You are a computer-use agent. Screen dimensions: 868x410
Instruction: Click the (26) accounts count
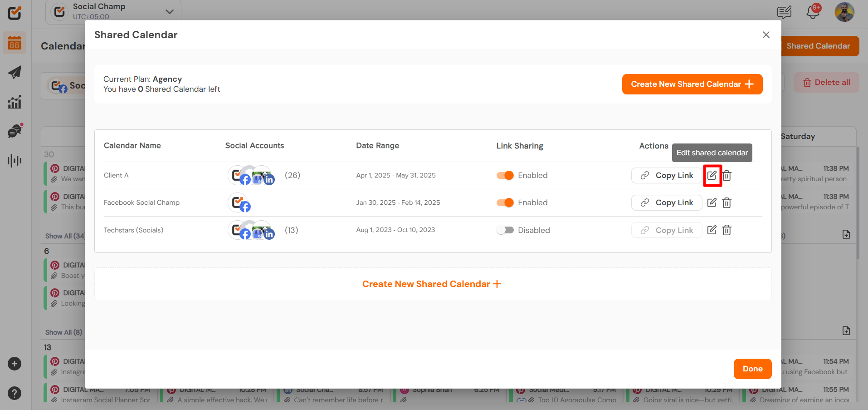click(x=293, y=175)
